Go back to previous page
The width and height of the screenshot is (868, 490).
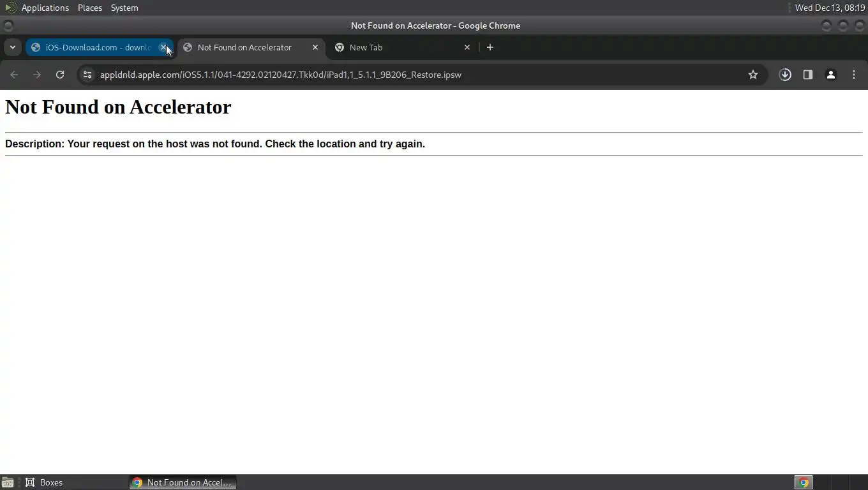(14, 75)
